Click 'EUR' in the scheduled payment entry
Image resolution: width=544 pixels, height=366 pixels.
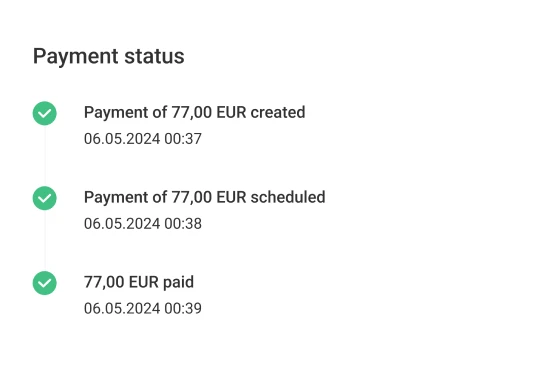coord(231,197)
